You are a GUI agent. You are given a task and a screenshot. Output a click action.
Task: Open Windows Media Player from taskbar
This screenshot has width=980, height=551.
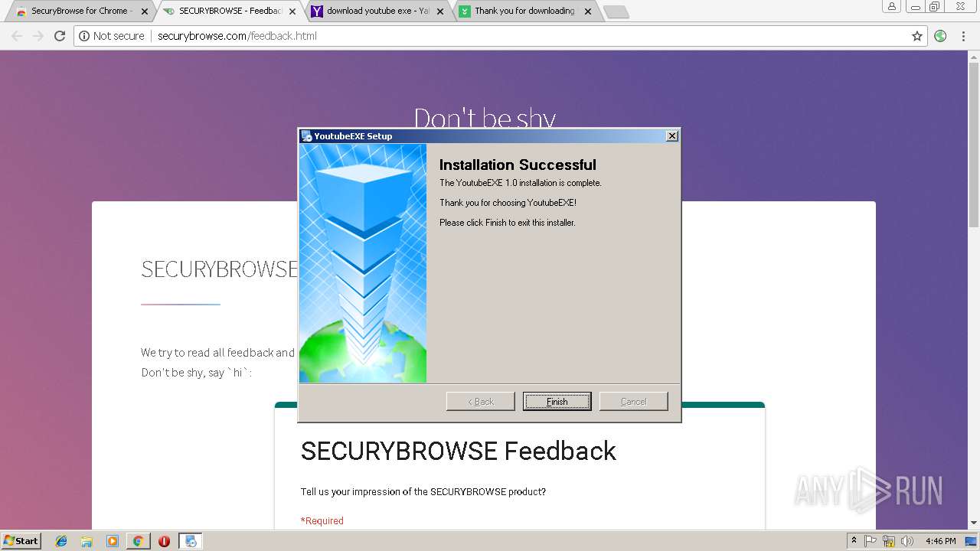(x=113, y=541)
